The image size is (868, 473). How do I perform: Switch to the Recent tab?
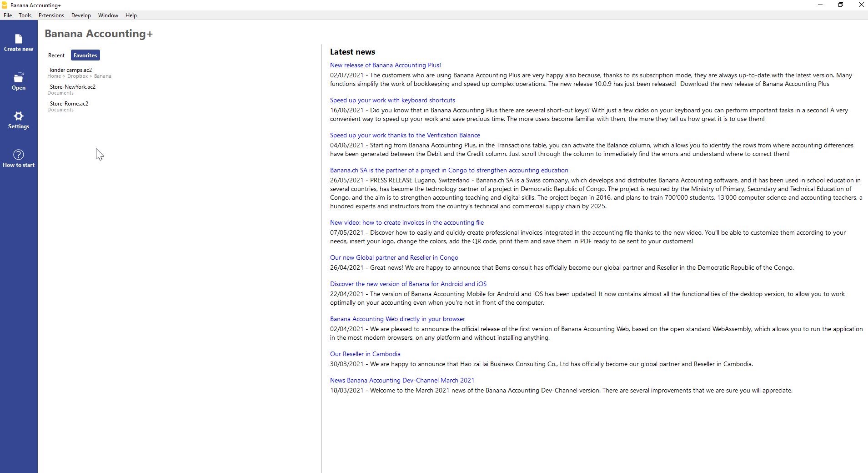(56, 55)
